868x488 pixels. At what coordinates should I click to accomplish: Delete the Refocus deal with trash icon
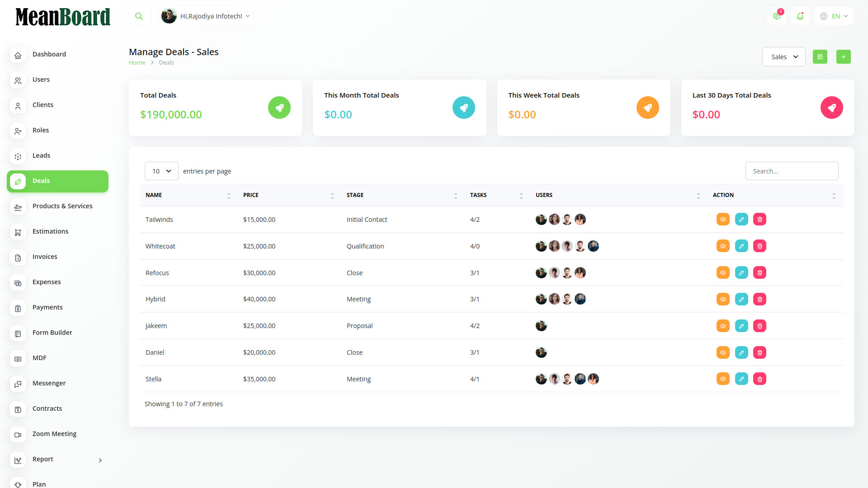760,273
